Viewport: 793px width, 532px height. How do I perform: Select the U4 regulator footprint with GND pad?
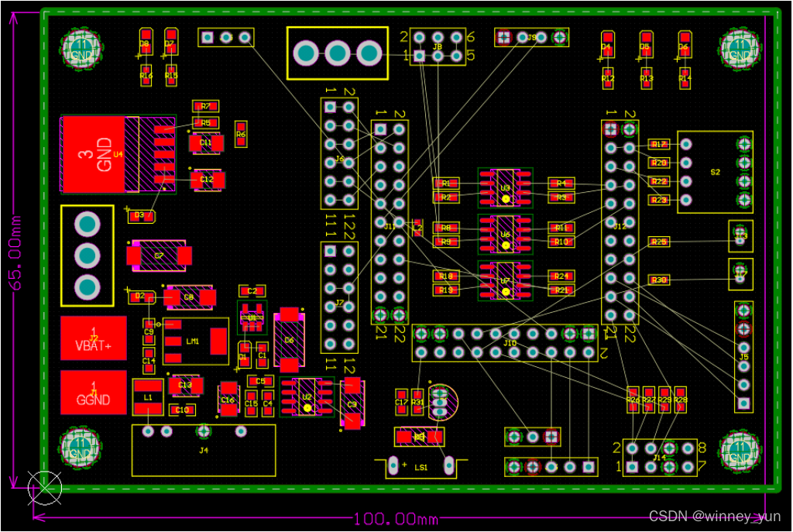point(118,154)
